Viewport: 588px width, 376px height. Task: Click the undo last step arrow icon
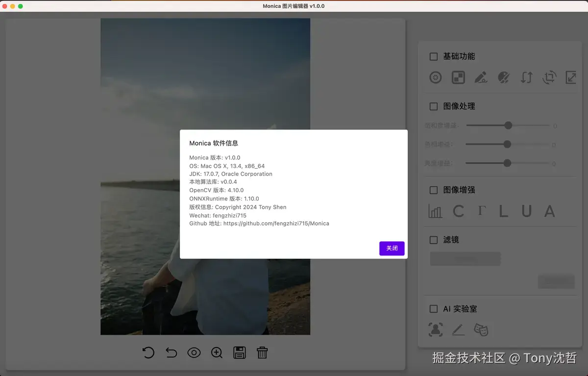click(x=171, y=352)
